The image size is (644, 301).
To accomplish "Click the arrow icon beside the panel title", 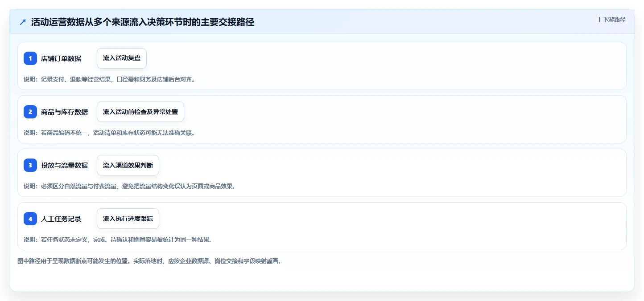I will coord(23,22).
